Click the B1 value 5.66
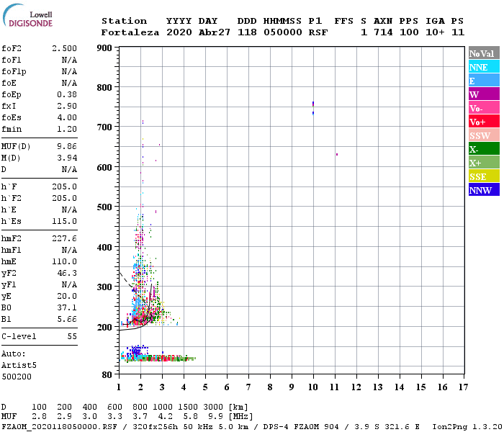504x432 pixels. coord(67,319)
